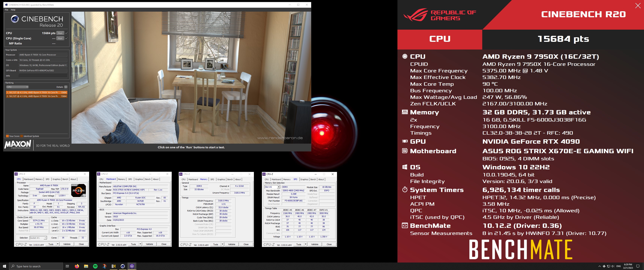Click title icon of CPU-Z CPU window
The width and height of the screenshot is (644, 270).
[16, 174]
